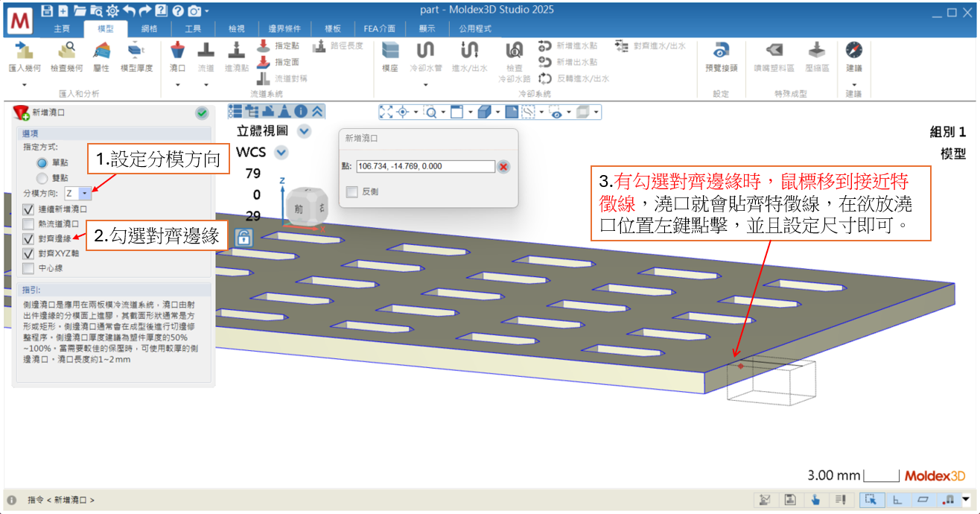
Task: Check the 反側 checkbox
Action: click(x=352, y=191)
